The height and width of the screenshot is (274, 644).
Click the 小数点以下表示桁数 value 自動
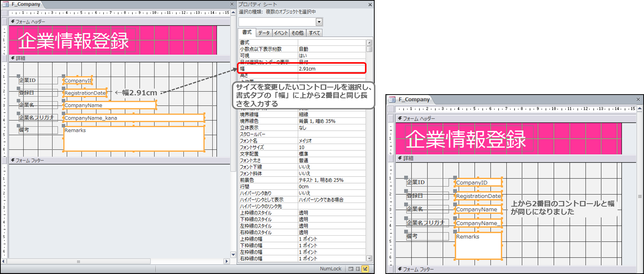click(x=331, y=49)
